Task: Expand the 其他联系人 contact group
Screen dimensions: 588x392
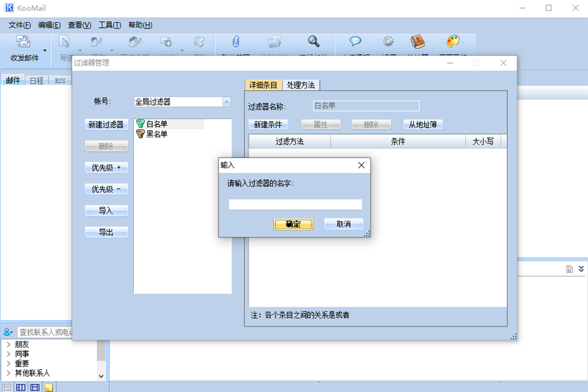Action: tap(9, 373)
